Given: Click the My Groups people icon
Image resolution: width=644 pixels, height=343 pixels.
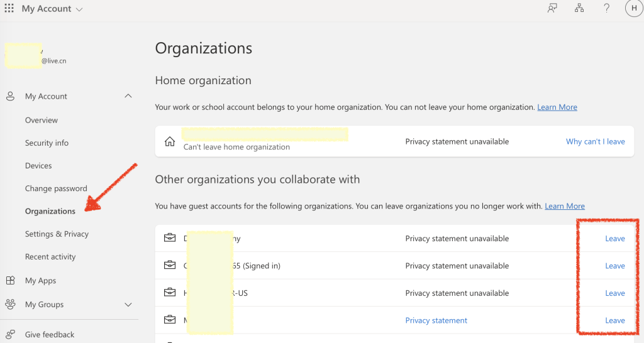Looking at the screenshot, I should (10, 305).
